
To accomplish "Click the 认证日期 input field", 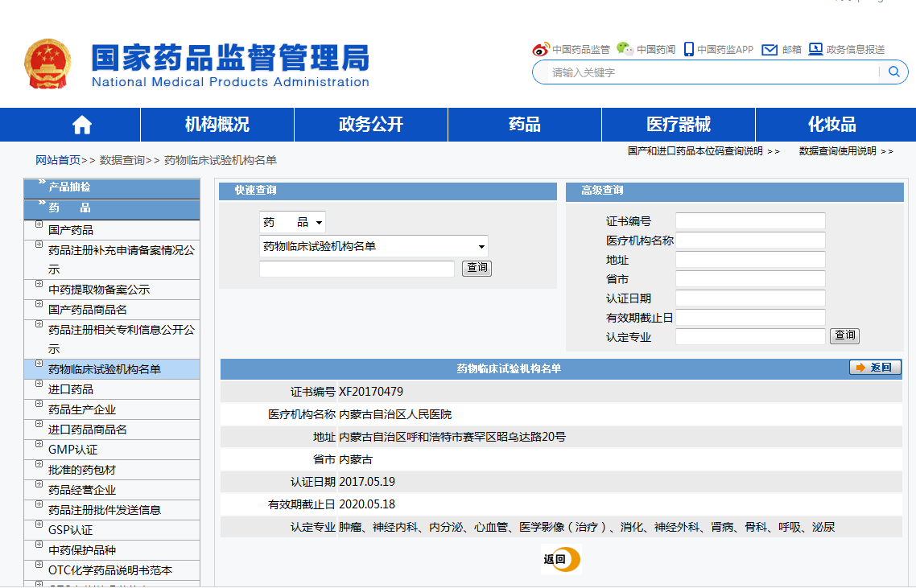I will click(x=750, y=298).
